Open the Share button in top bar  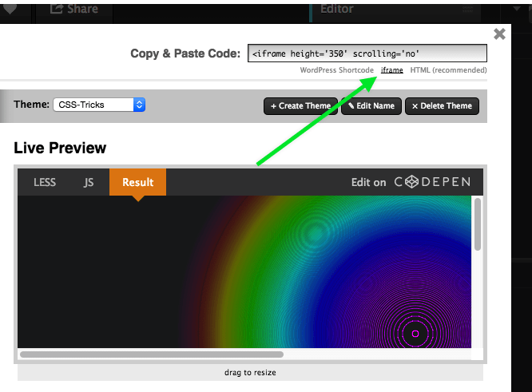74,9
